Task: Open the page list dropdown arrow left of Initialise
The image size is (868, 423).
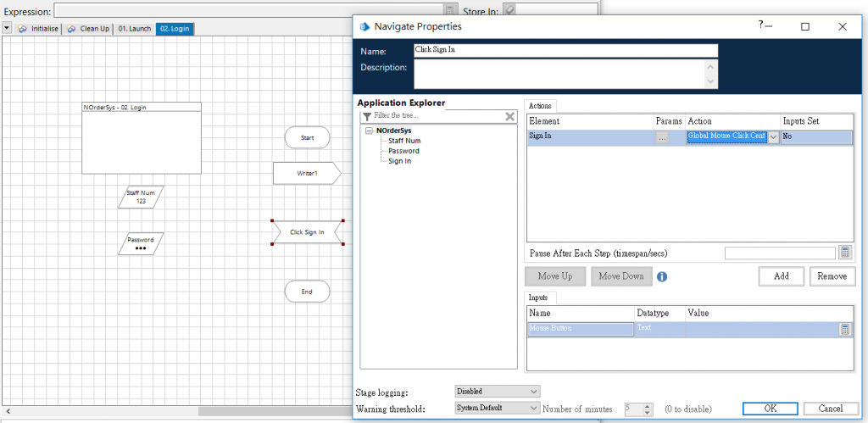Action: click(x=6, y=28)
